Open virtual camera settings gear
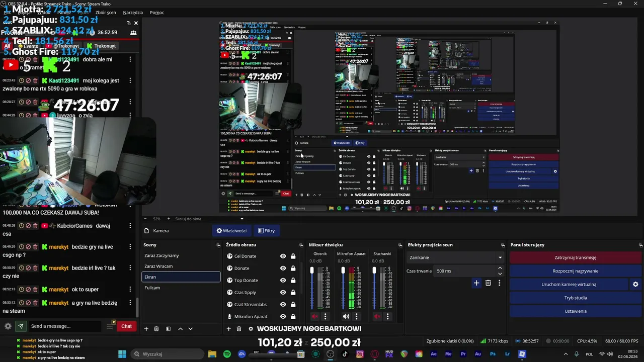 [x=635, y=285]
